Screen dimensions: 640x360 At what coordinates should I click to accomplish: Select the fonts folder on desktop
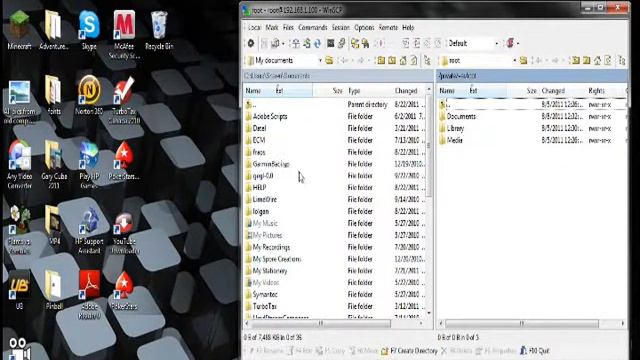[x=54, y=95]
